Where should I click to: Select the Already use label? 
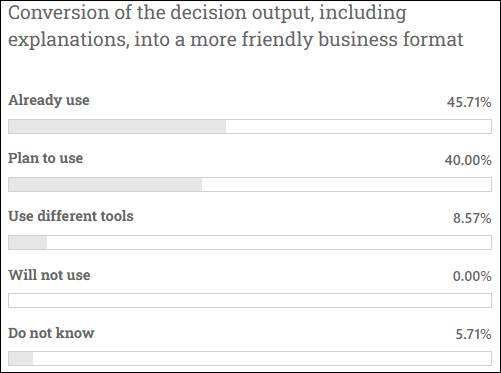[49, 100]
